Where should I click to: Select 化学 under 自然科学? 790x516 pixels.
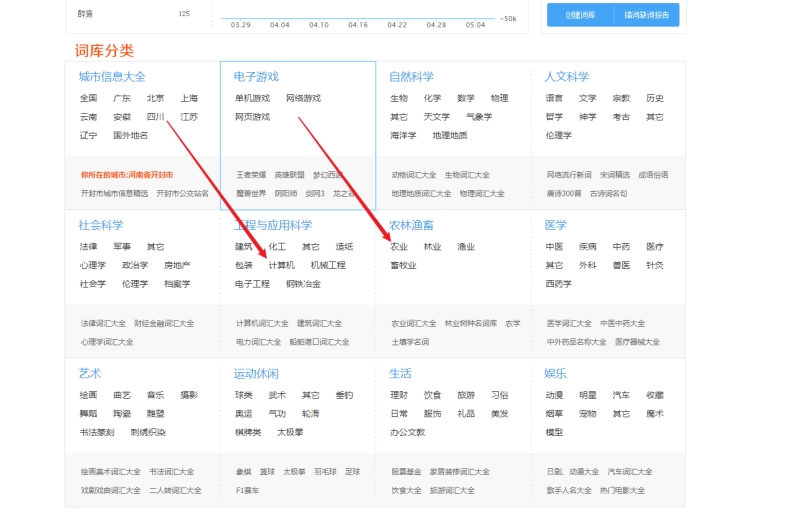pyautogui.click(x=432, y=98)
